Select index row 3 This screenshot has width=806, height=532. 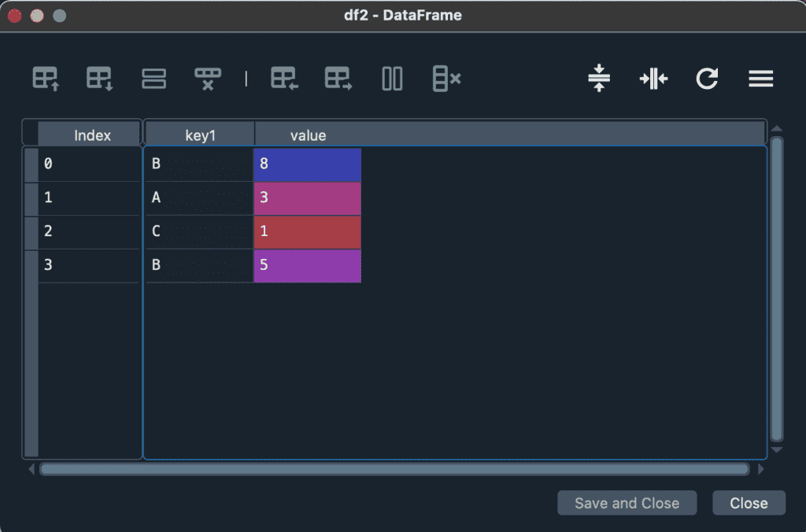(88, 265)
